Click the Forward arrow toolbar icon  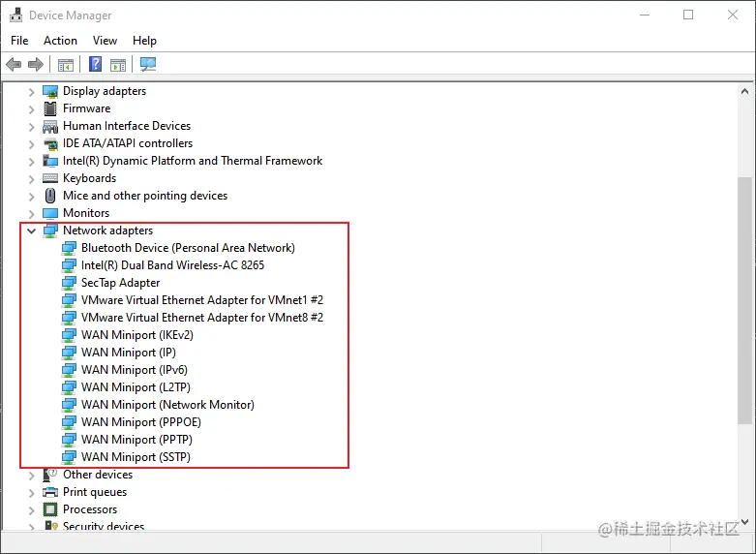[36, 64]
